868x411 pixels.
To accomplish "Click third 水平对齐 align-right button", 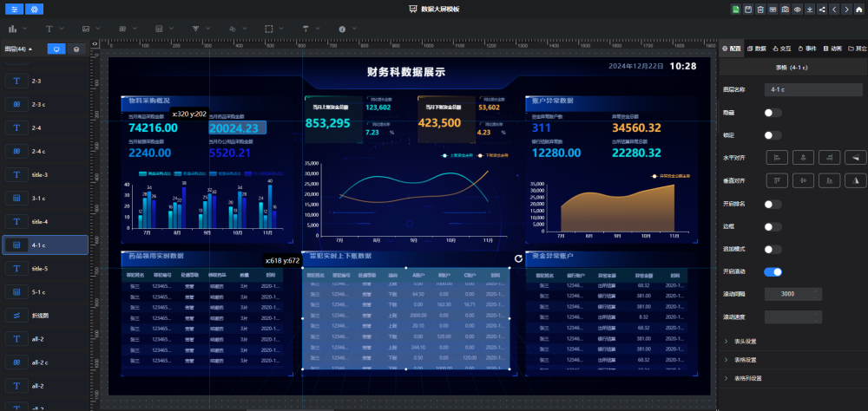I will (x=829, y=158).
